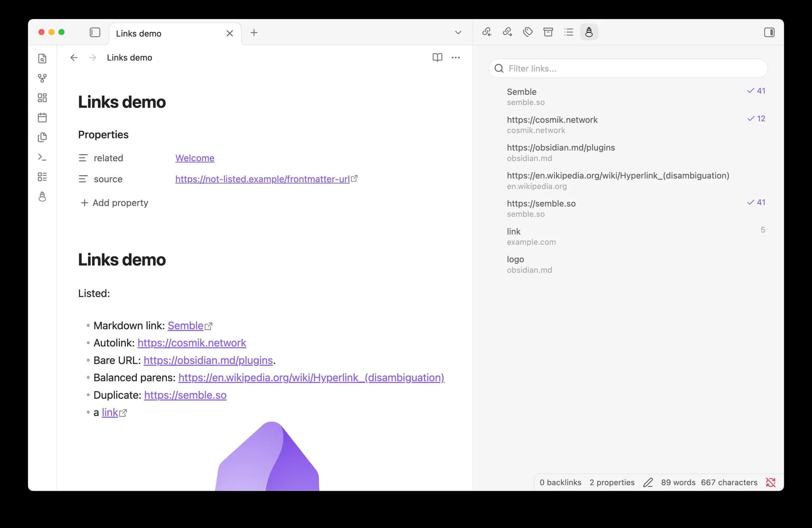812x528 pixels.
Task: Click the Filter links search field
Action: [628, 69]
